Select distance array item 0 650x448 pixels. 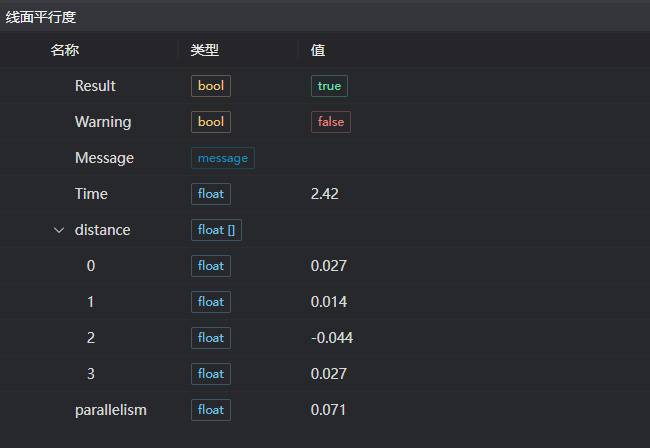click(x=91, y=266)
